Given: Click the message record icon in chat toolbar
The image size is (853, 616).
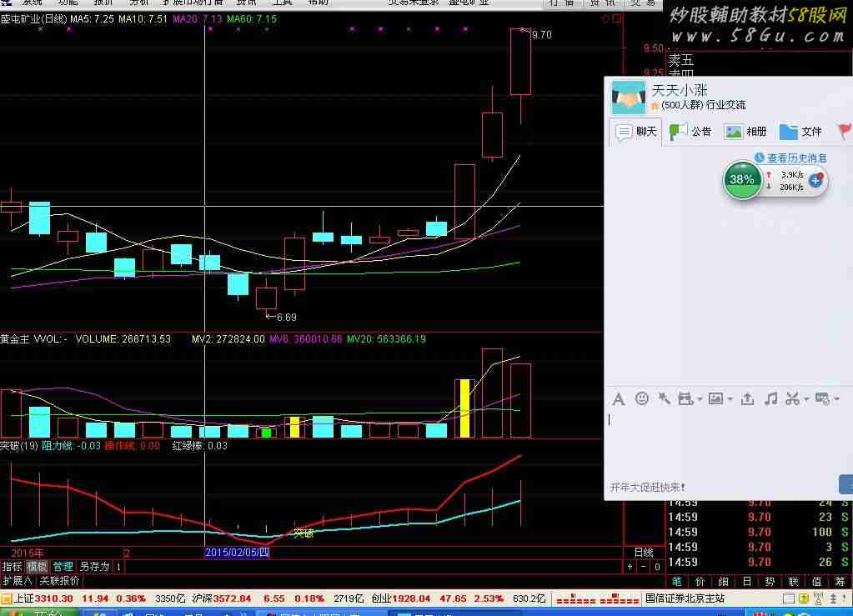Looking at the screenshot, I should click(822, 399).
